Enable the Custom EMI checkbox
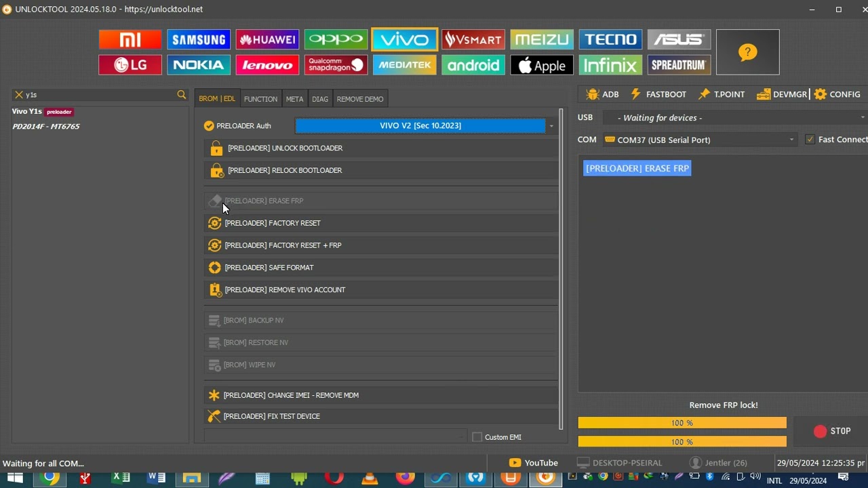The image size is (868, 488). 477,437
